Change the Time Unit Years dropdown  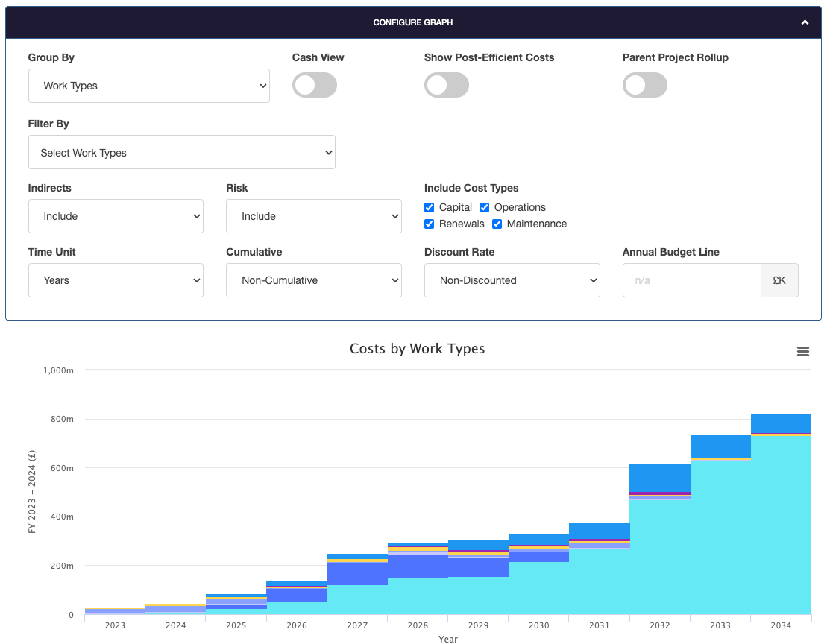point(116,280)
